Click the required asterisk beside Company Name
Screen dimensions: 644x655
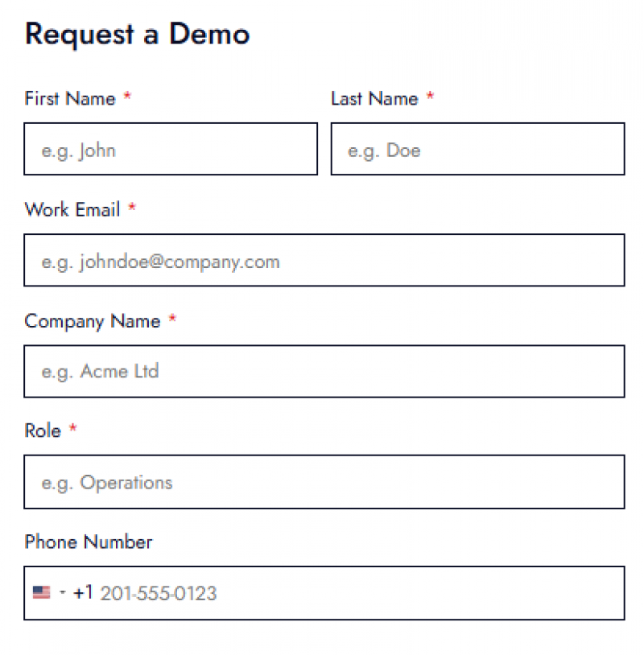click(x=172, y=319)
